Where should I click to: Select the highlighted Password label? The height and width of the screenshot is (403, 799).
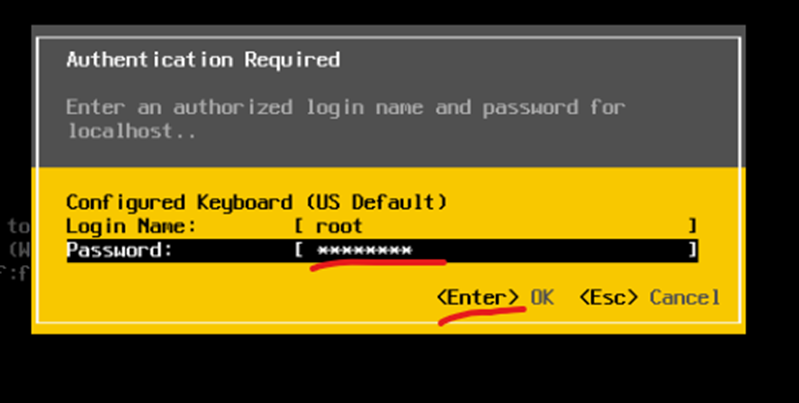pyautogui.click(x=119, y=250)
